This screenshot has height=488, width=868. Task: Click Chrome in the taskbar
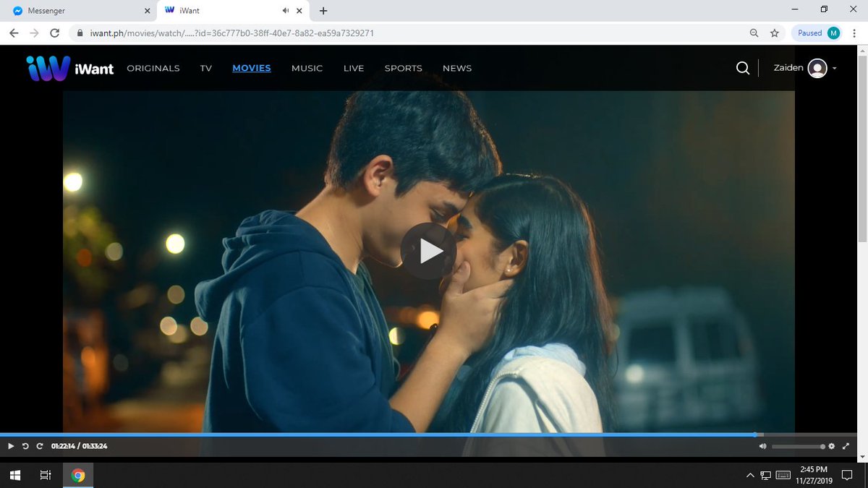(78, 475)
